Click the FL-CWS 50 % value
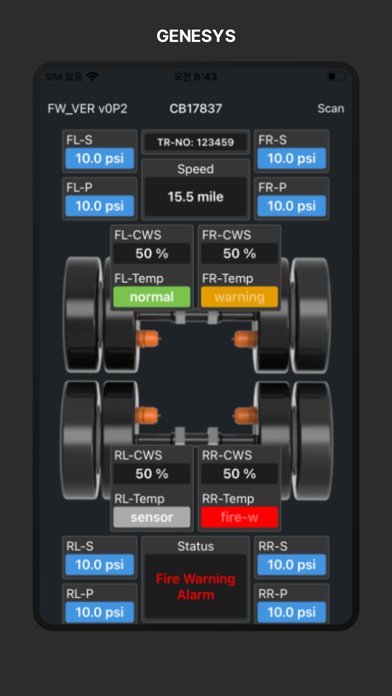Viewport: 392px width, 696px height. (x=152, y=253)
